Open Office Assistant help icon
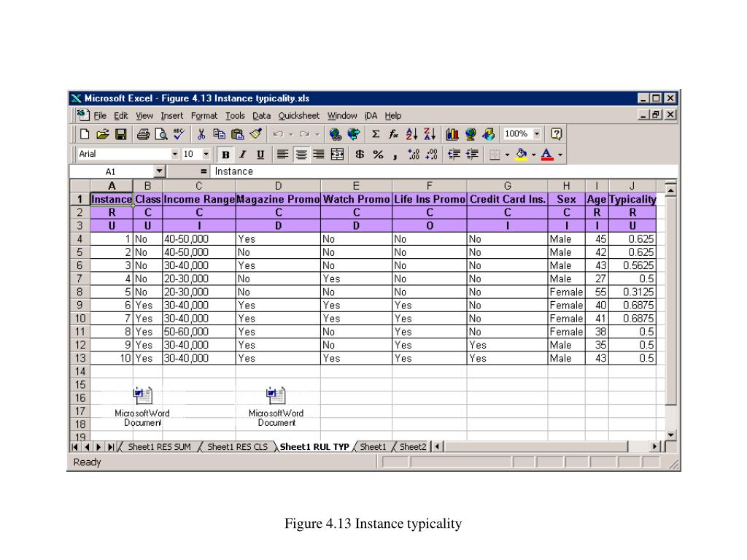 [x=556, y=134]
